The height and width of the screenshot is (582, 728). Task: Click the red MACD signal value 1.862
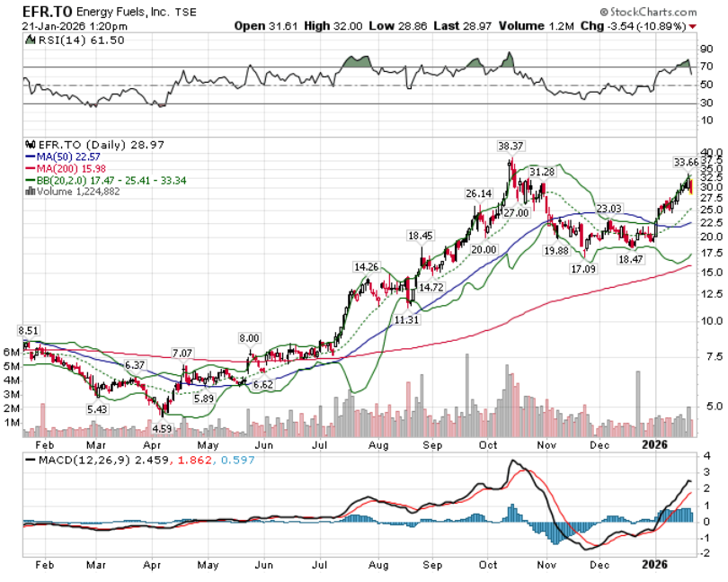193,461
